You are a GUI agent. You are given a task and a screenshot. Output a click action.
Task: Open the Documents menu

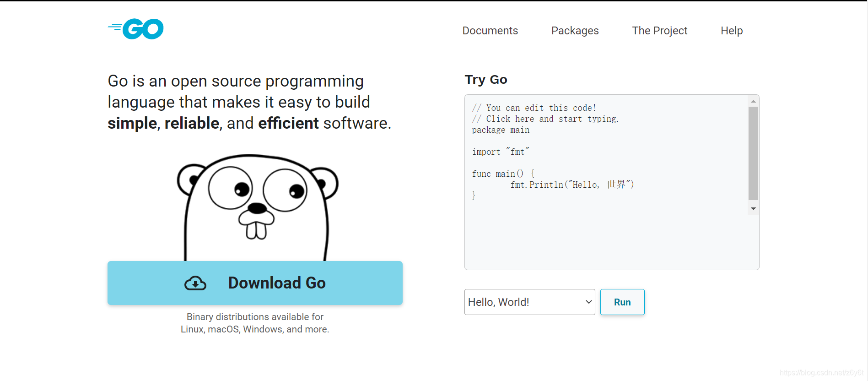490,31
